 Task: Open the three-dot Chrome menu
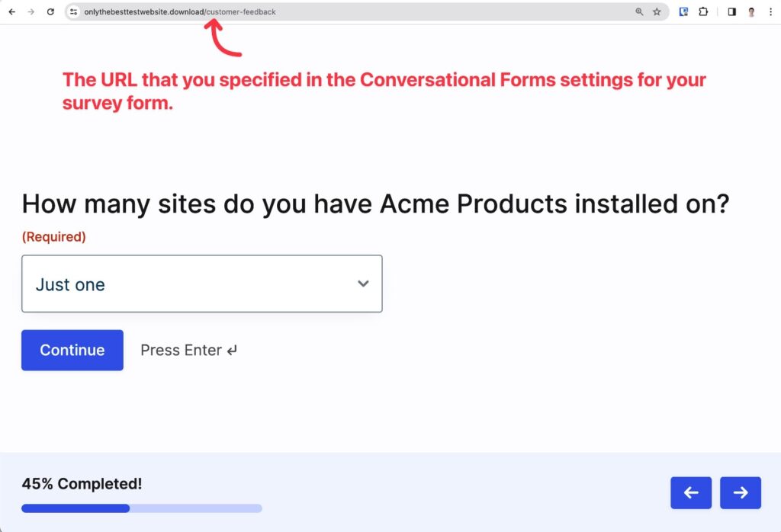pyautogui.click(x=771, y=12)
